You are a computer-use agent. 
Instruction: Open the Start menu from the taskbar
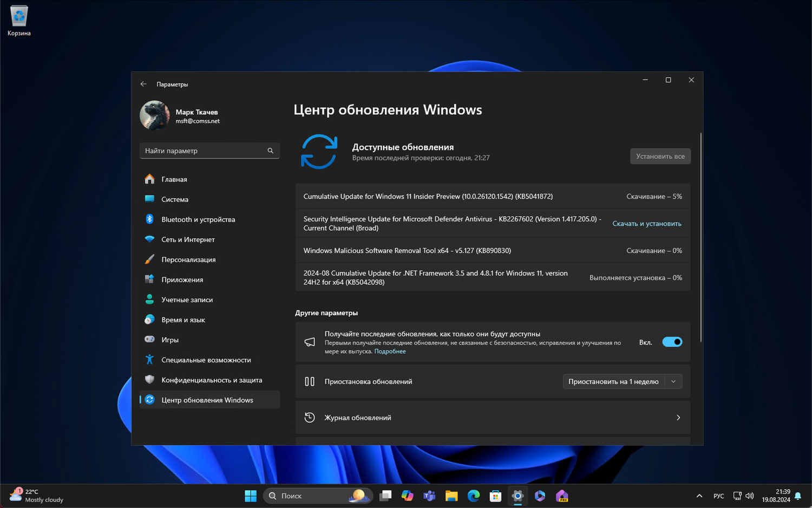pyautogui.click(x=251, y=496)
